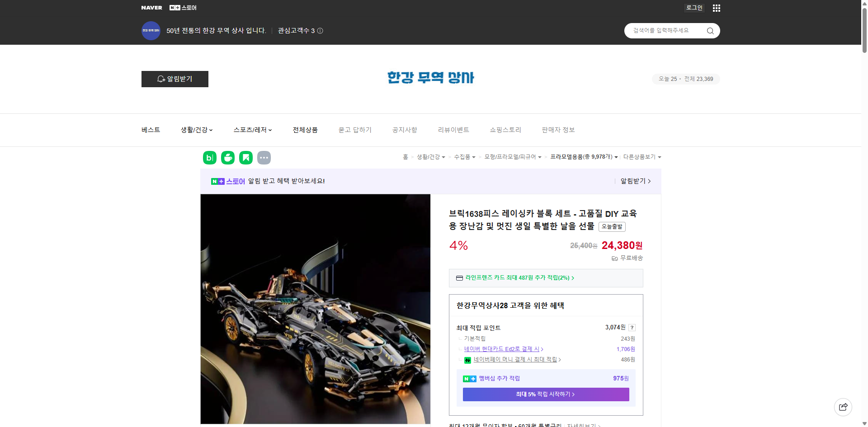Image resolution: width=868 pixels, height=427 pixels.
Task: Click the info icon next to 관심고객수 3
Action: click(320, 31)
